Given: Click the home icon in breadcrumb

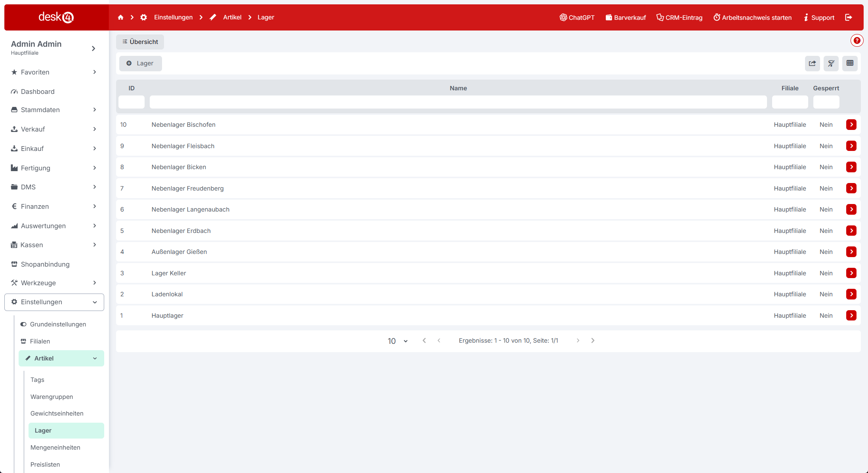Looking at the screenshot, I should pos(120,17).
